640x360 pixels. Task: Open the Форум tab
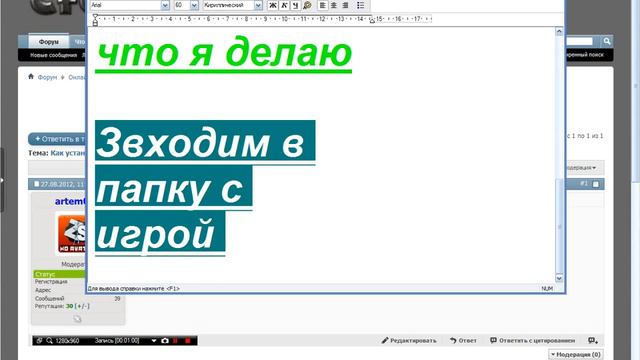click(x=49, y=42)
